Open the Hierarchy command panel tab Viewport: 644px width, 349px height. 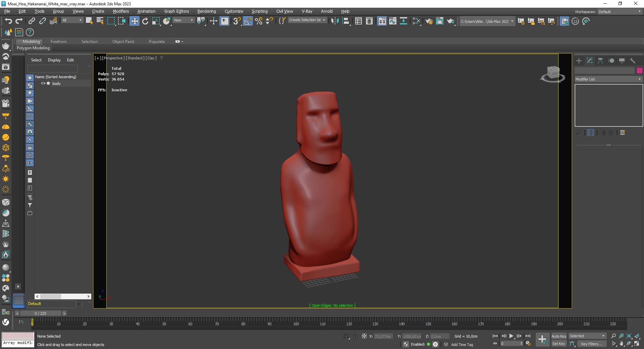[x=600, y=61]
